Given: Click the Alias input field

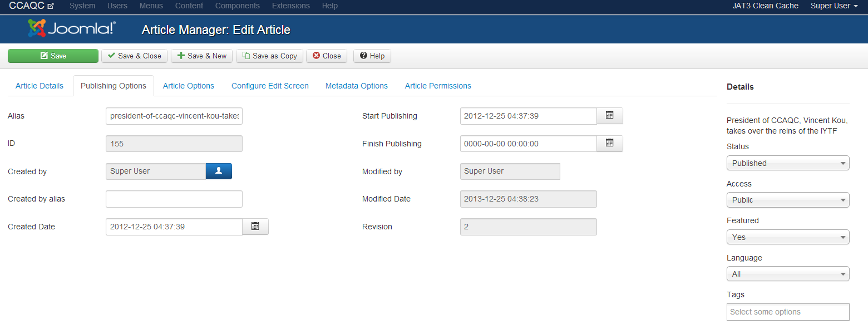Looking at the screenshot, I should (x=174, y=116).
